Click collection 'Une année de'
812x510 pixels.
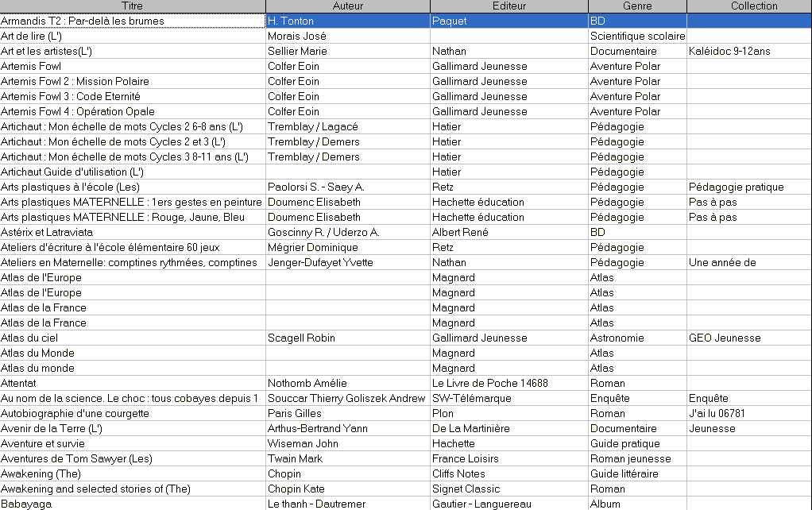click(x=722, y=262)
